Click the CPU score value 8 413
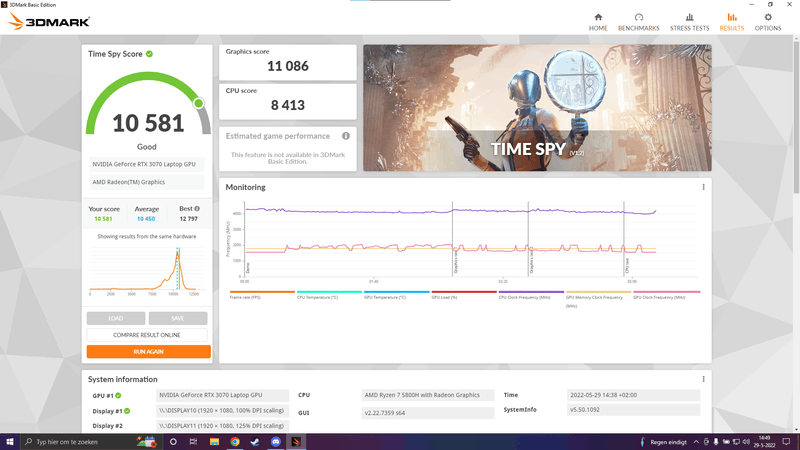The width and height of the screenshot is (800, 450). (288, 105)
